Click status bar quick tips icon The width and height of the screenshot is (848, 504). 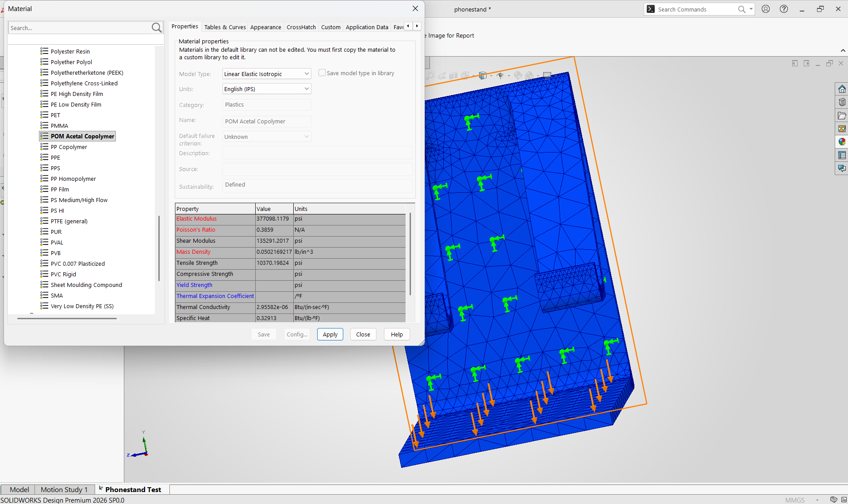pyautogui.click(x=844, y=500)
